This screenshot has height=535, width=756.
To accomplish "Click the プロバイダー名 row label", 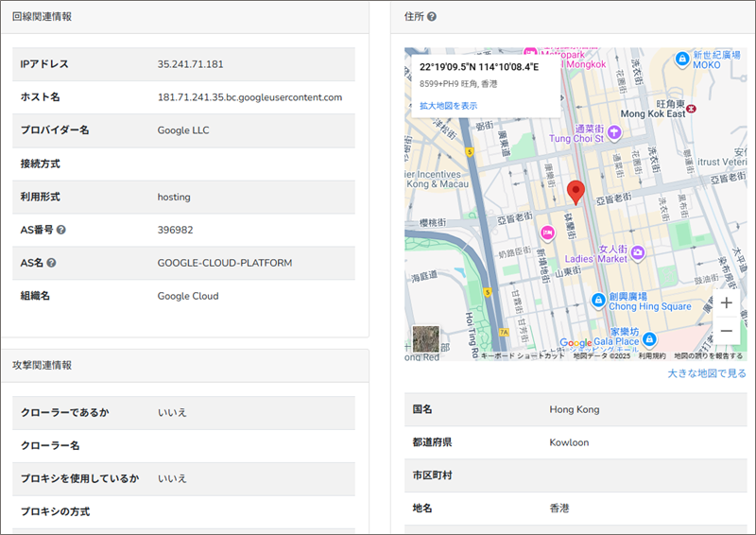I will tap(55, 130).
